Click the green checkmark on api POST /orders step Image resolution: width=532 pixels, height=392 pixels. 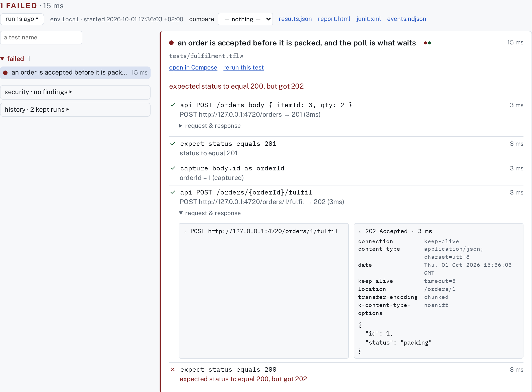(x=173, y=105)
